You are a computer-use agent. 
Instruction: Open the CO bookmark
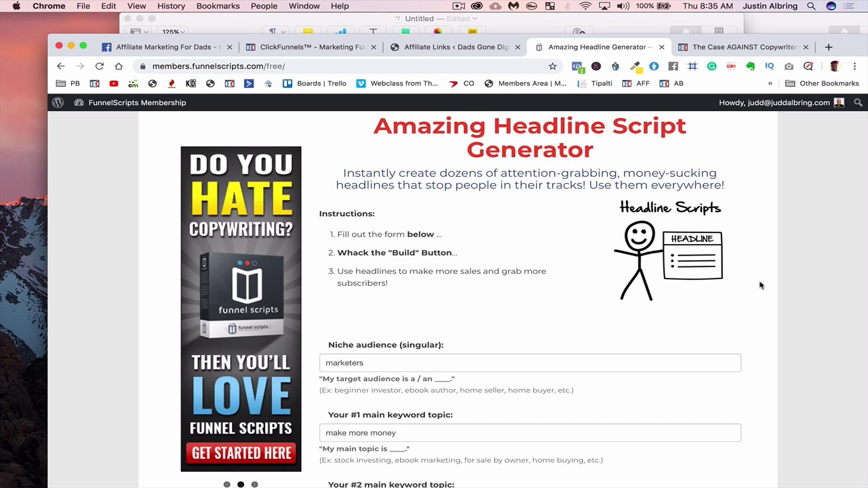[x=462, y=83]
